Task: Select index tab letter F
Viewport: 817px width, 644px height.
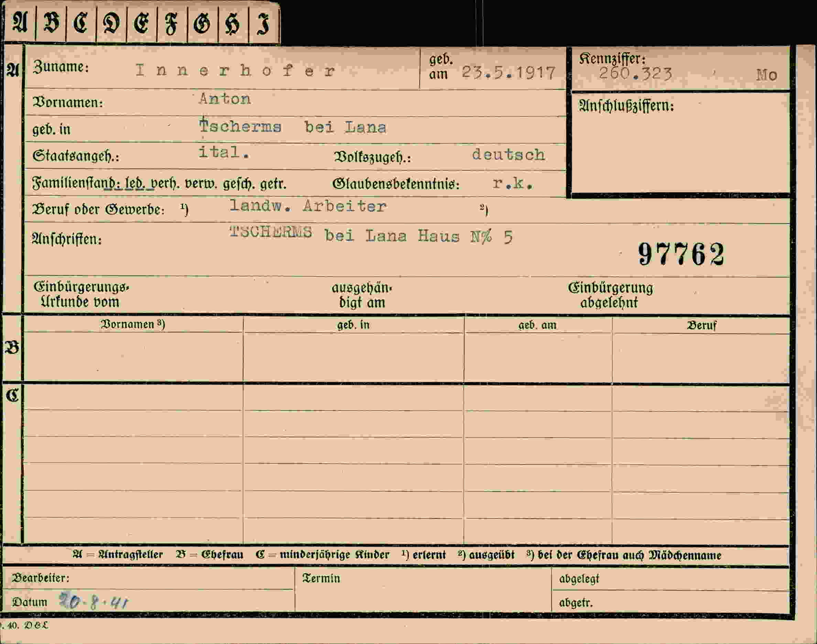Action: click(x=172, y=23)
